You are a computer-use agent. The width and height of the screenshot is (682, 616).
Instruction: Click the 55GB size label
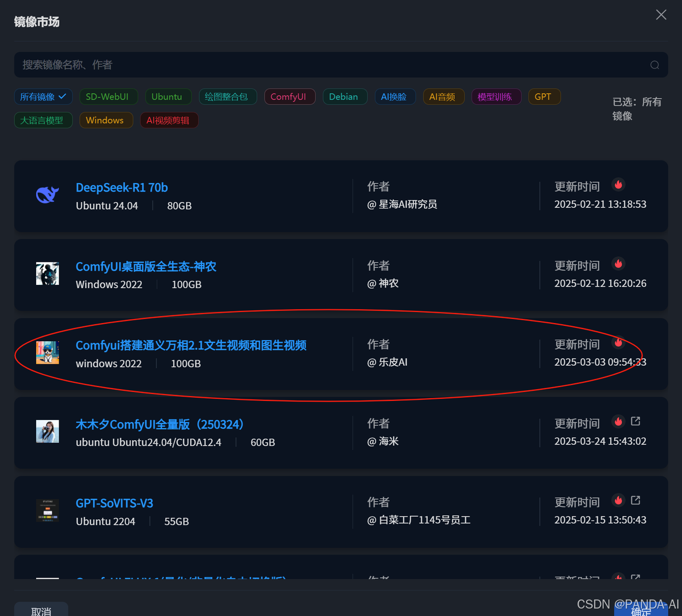(x=176, y=522)
